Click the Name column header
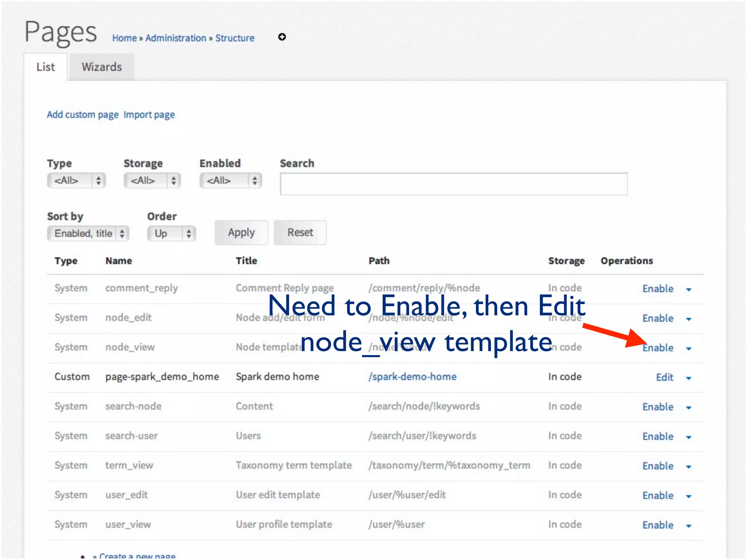 click(119, 261)
